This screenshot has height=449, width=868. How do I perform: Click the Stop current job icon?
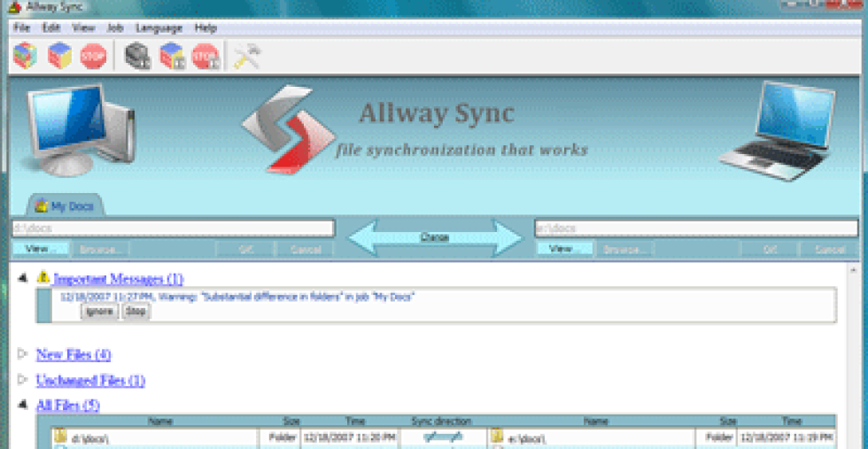pos(205,56)
